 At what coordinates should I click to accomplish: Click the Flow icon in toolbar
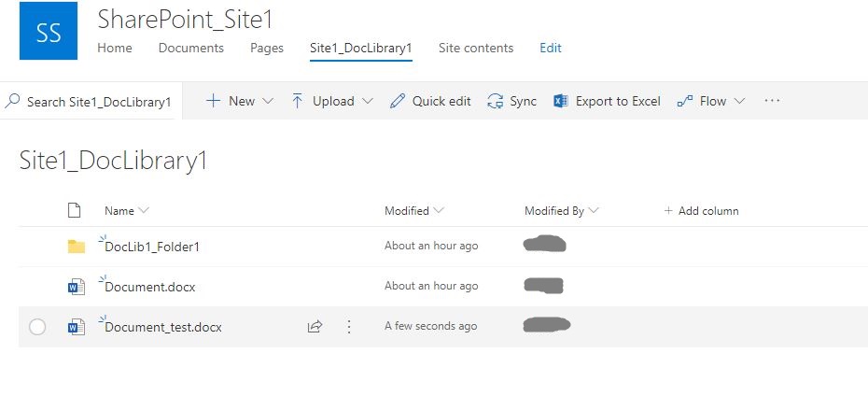click(x=685, y=102)
